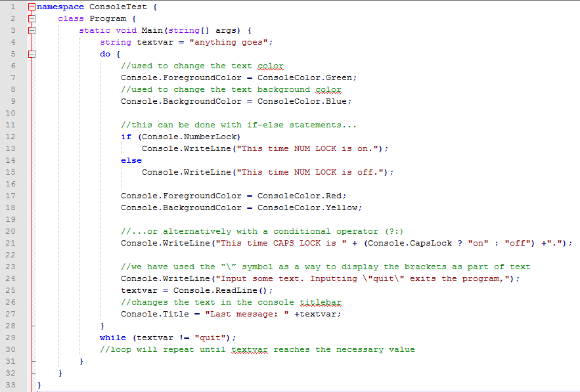Click the underlined color word on line 8
The width and height of the screenshot is (580, 392).
pyautogui.click(x=328, y=90)
